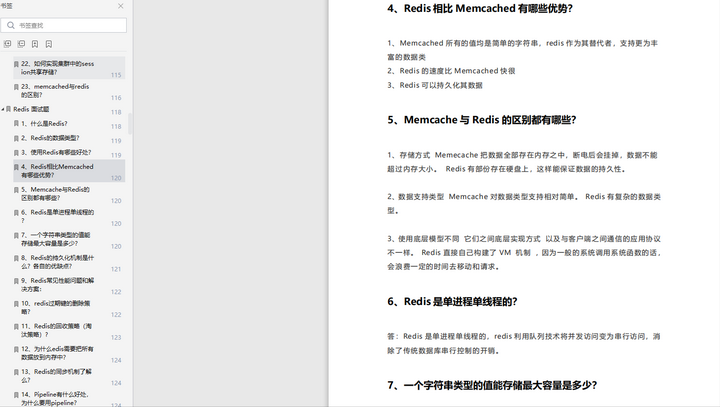
Task: Close the bookmarks panel
Action: pos(120,6)
